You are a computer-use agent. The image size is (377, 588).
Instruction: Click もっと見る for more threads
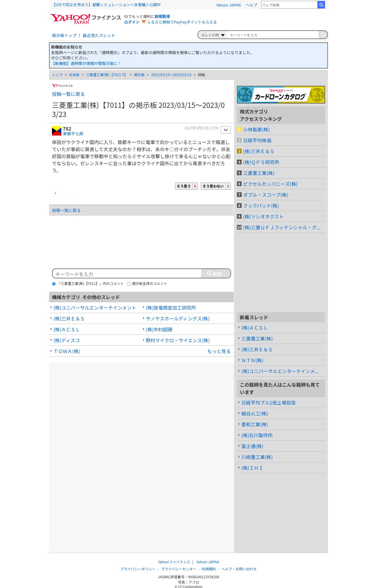pyautogui.click(x=219, y=351)
